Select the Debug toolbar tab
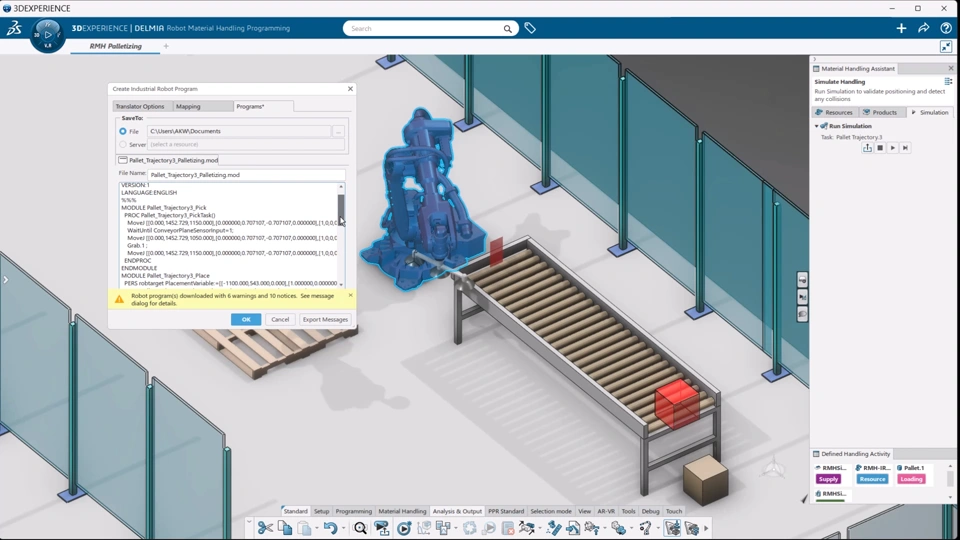Viewport: 960px width, 540px height. [x=650, y=511]
